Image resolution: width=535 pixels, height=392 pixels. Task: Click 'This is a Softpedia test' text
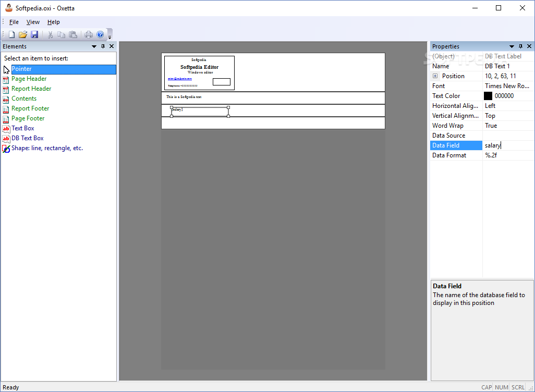click(x=184, y=97)
